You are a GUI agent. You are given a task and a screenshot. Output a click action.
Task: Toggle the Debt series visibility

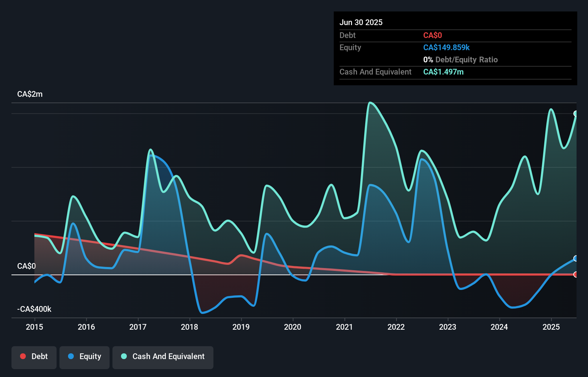(x=34, y=357)
